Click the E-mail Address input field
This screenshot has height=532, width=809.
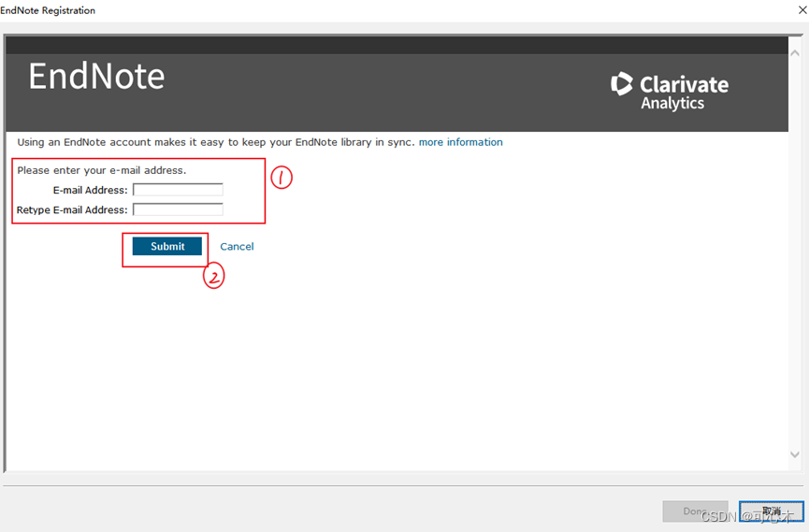point(178,190)
